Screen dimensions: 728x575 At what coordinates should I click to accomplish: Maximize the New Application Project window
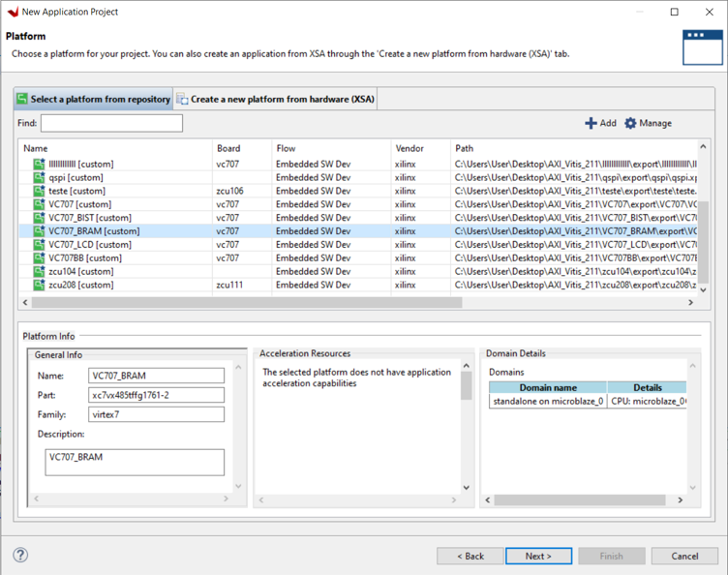coord(674,12)
